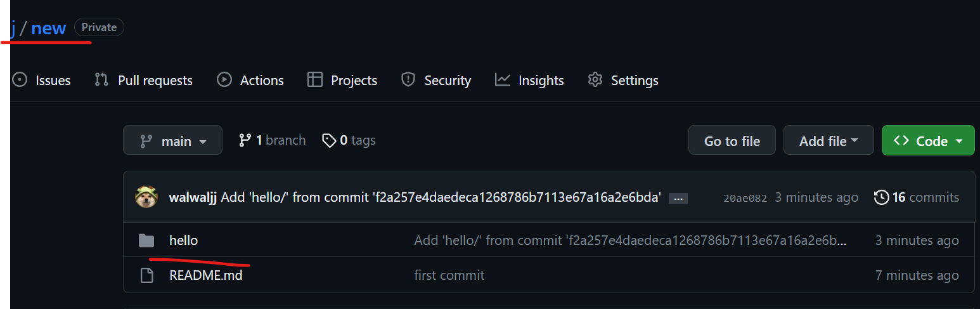Open the README.md file
The width and height of the screenshot is (980, 309).
(206, 275)
